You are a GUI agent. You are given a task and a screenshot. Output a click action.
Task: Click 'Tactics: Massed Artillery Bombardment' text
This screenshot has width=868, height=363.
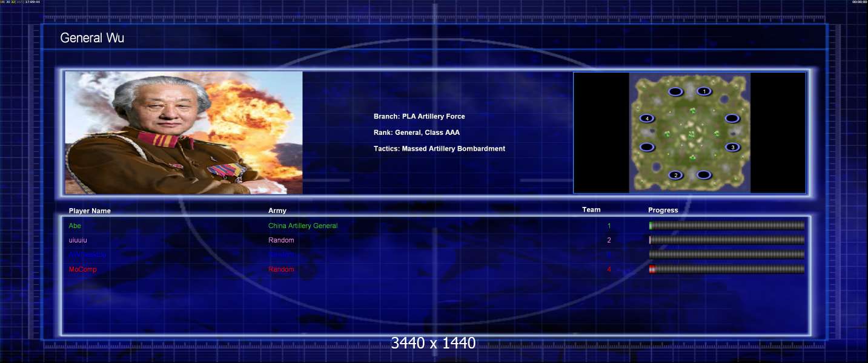439,149
